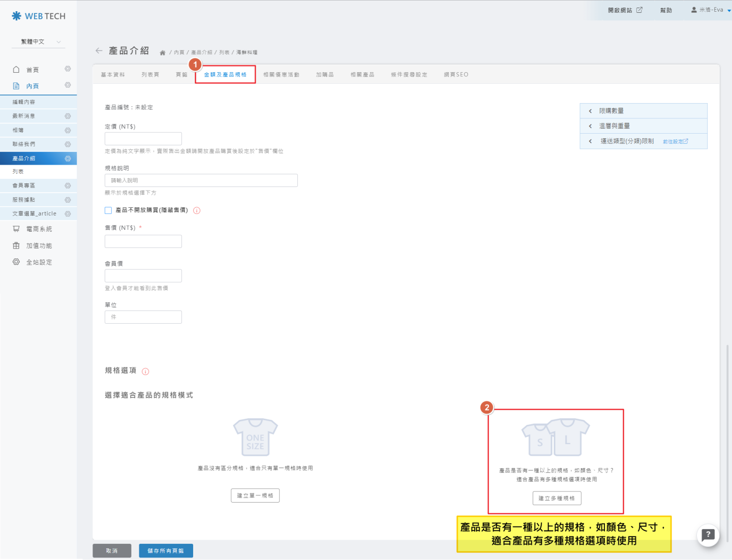Expand the 溫層與重量 section
Image resolution: width=732 pixels, height=560 pixels.
coord(643,126)
